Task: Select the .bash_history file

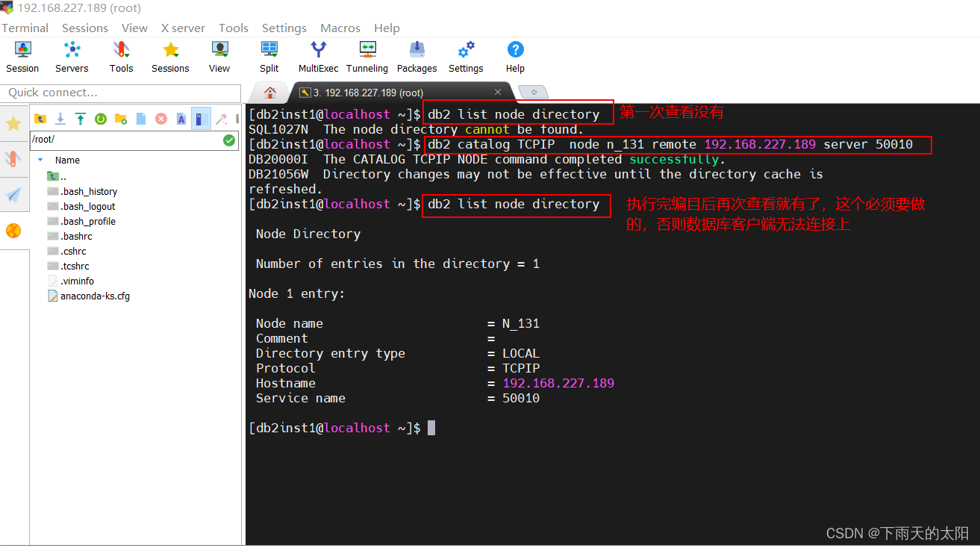Action: click(x=82, y=192)
